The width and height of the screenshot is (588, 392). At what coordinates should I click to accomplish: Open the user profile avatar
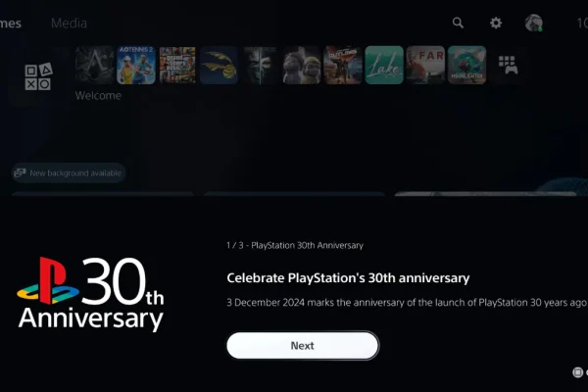pyautogui.click(x=534, y=23)
